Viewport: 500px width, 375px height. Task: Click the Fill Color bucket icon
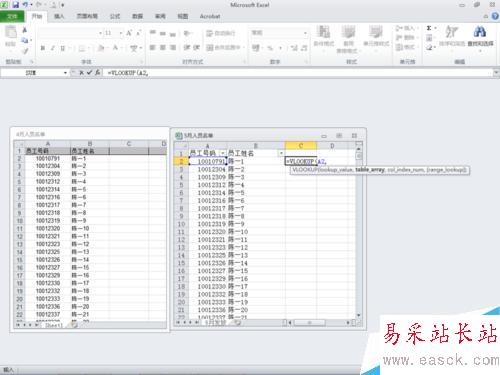click(x=101, y=48)
